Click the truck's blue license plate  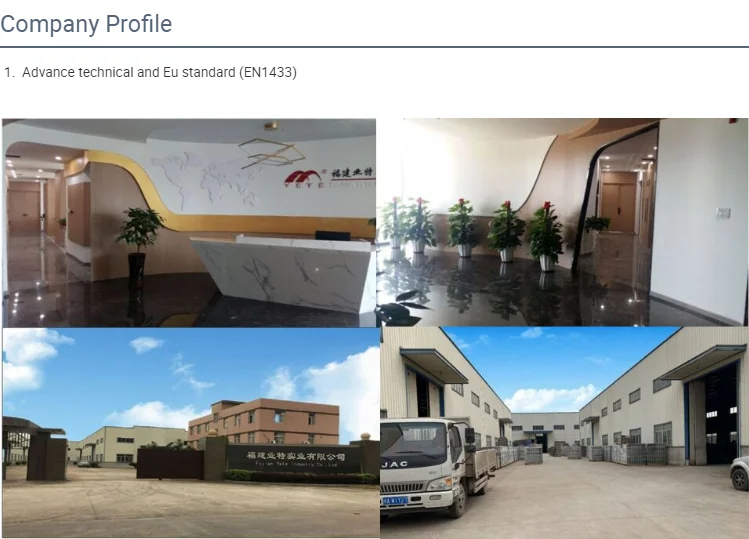tap(394, 500)
